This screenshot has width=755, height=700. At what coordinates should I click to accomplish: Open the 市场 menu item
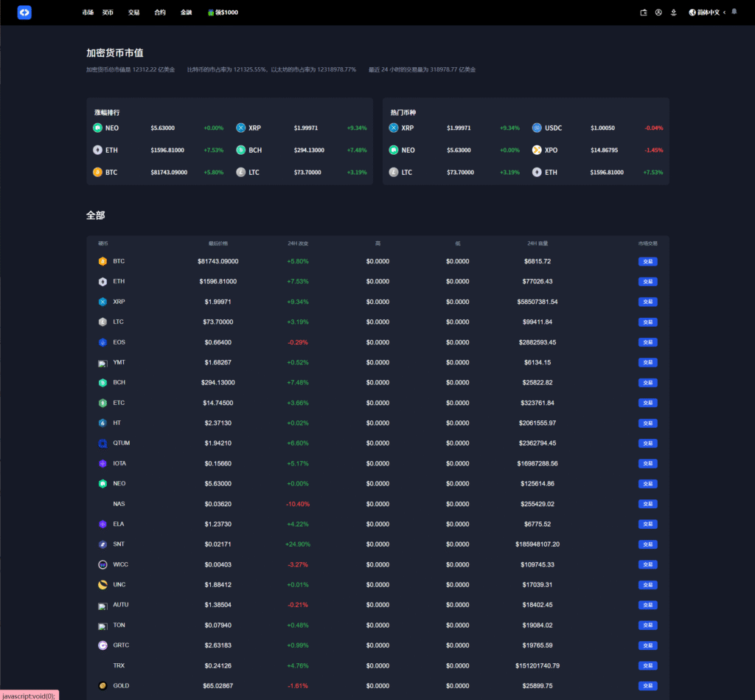(88, 13)
